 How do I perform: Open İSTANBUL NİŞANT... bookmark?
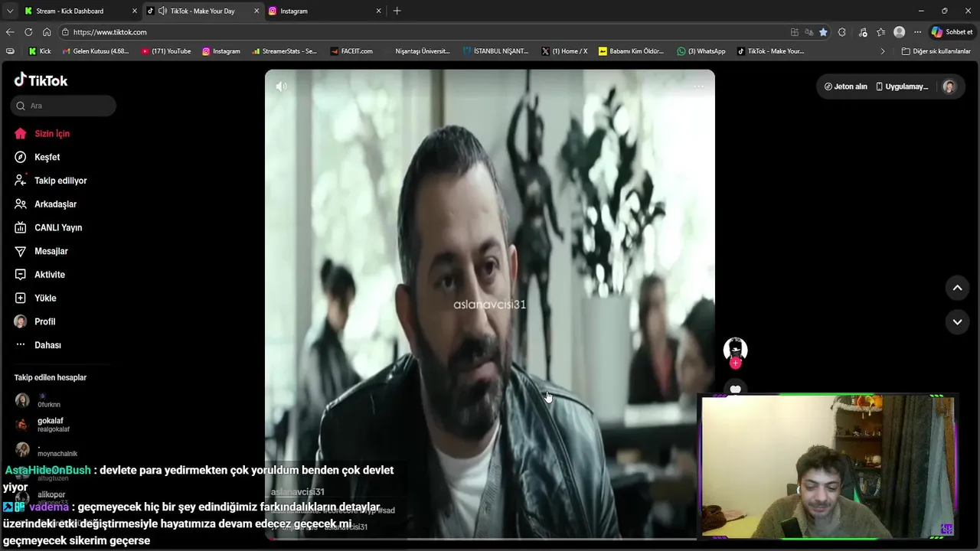point(495,51)
